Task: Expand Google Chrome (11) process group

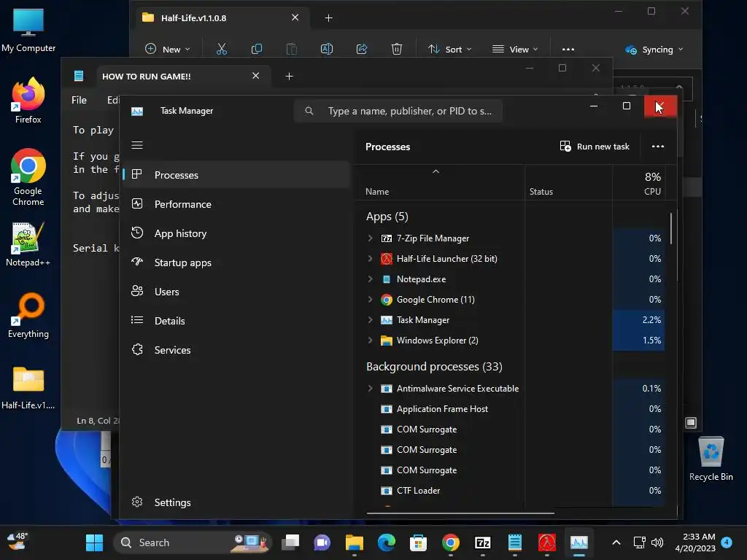Action: click(370, 300)
